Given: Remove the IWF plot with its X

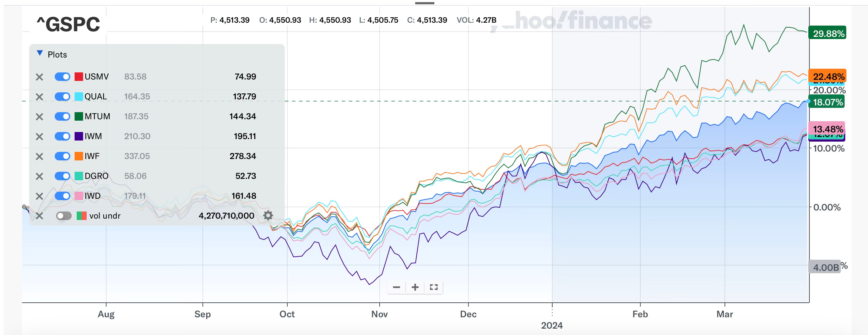Looking at the screenshot, I should [39, 156].
